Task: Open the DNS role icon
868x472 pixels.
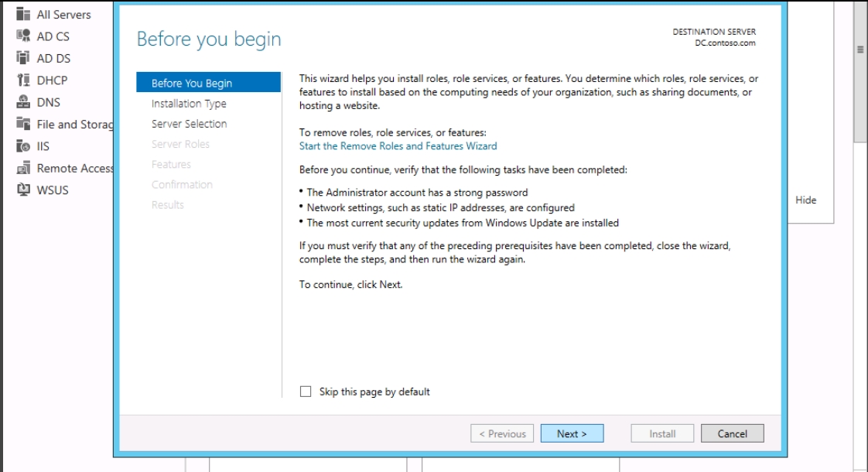Action: 22,102
